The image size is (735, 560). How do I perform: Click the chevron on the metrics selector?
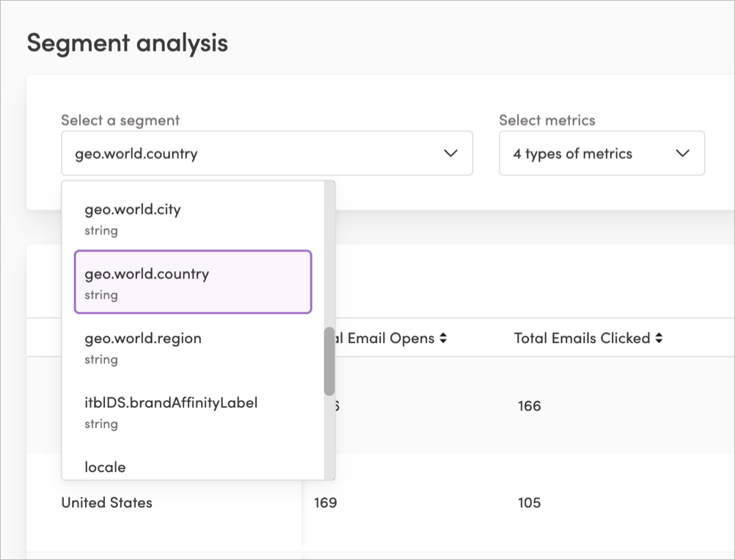682,153
